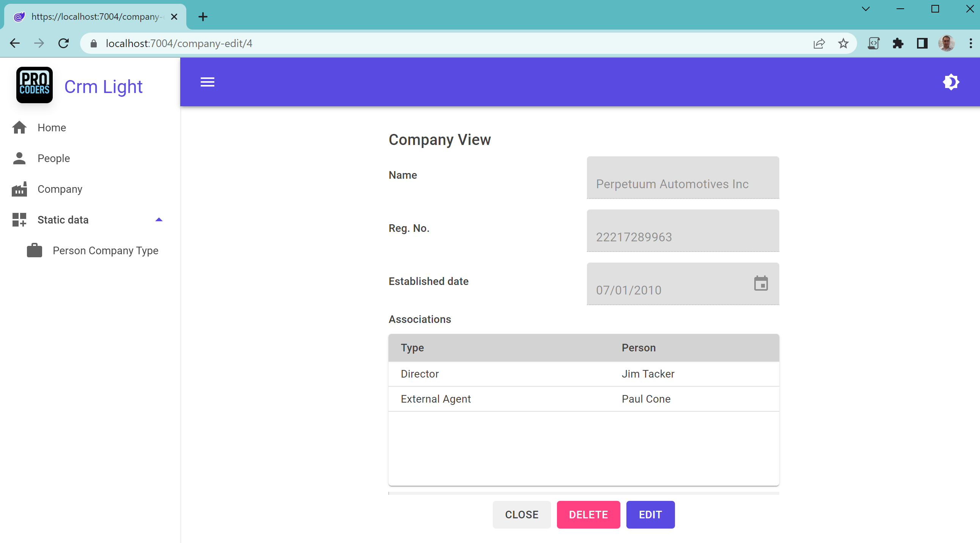980x543 pixels.
Task: Share this page icon
Action: click(x=819, y=43)
